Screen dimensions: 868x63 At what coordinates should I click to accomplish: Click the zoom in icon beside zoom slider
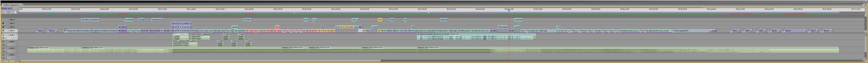(x=16, y=61)
